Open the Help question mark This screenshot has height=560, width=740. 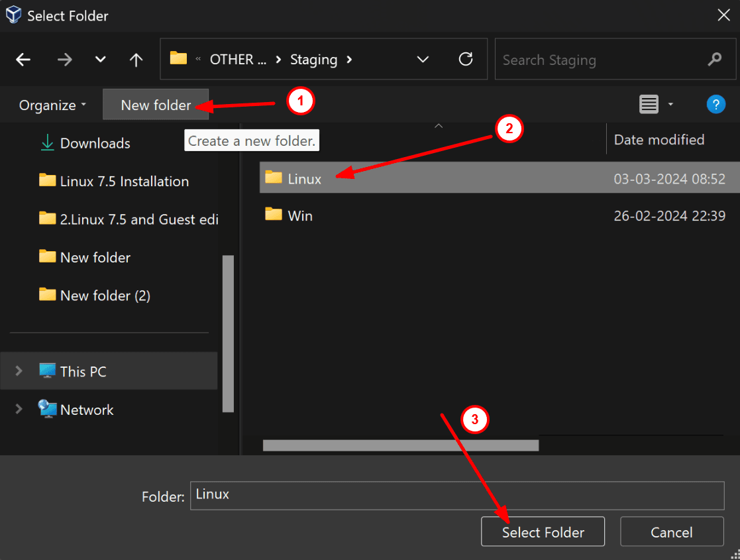point(716,104)
